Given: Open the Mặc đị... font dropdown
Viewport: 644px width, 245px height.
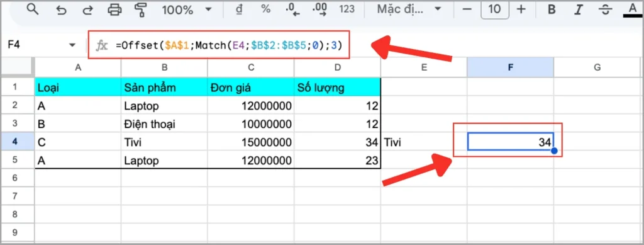Looking at the screenshot, I should 409,9.
